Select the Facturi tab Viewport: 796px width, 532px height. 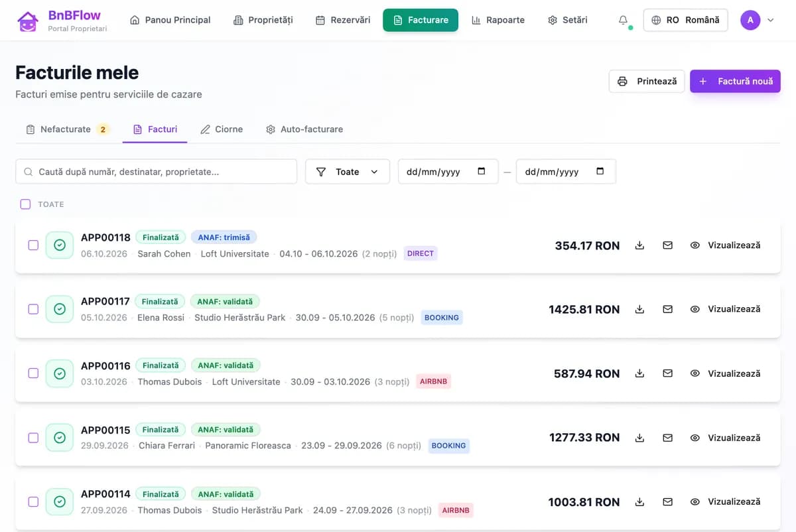[x=155, y=129]
